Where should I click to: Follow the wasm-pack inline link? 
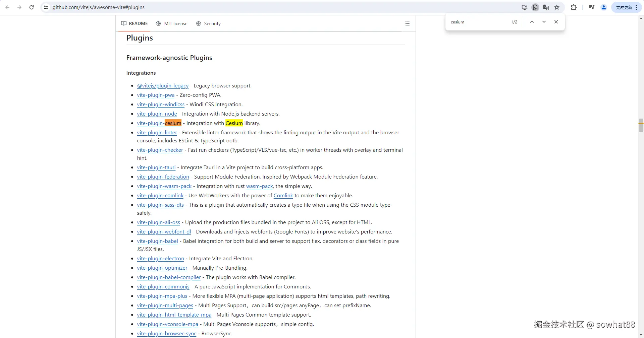pyautogui.click(x=260, y=186)
